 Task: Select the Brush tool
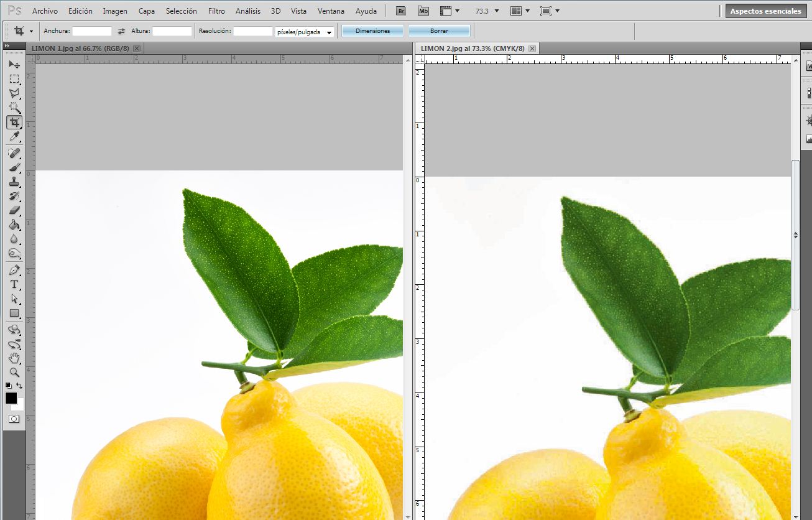click(x=14, y=167)
